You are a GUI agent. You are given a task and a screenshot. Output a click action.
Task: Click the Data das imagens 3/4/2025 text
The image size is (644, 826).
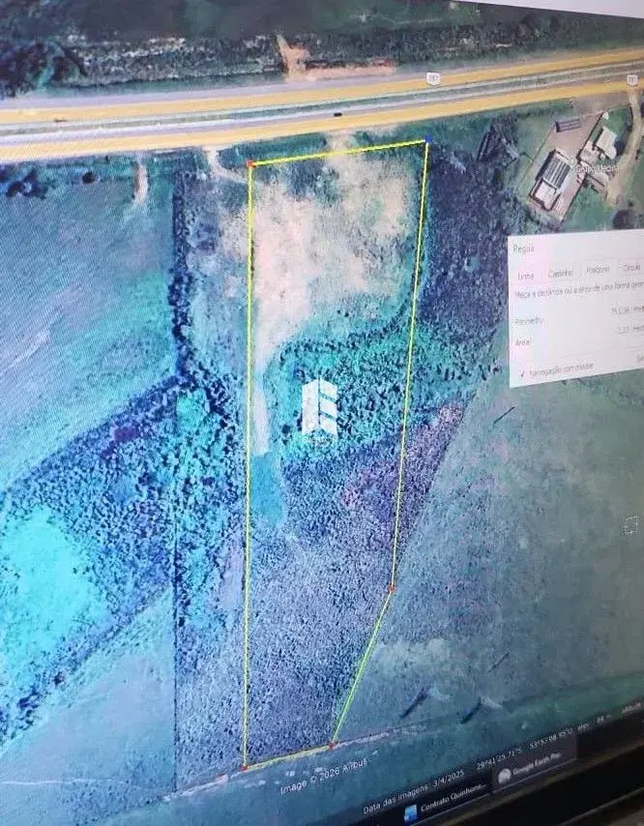click(414, 789)
